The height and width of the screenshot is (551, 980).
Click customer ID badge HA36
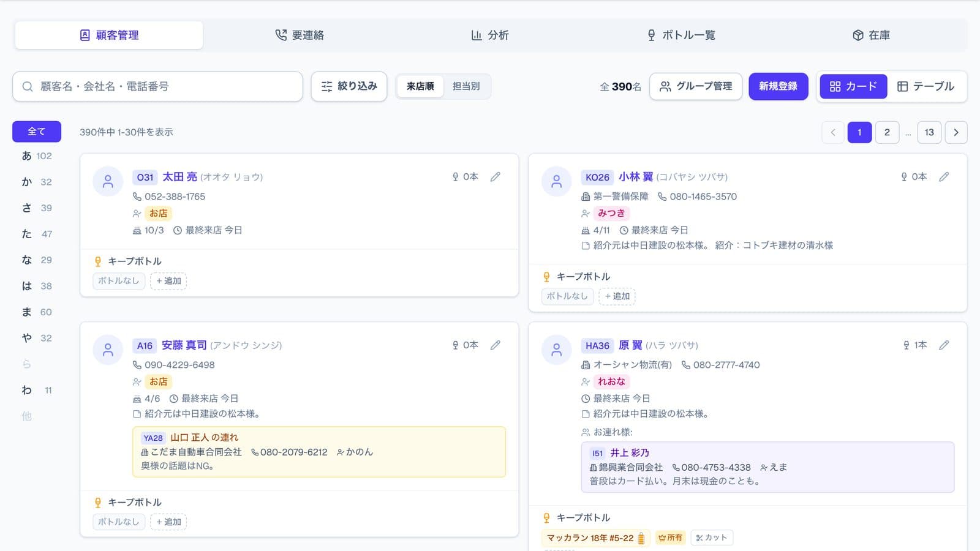click(597, 346)
